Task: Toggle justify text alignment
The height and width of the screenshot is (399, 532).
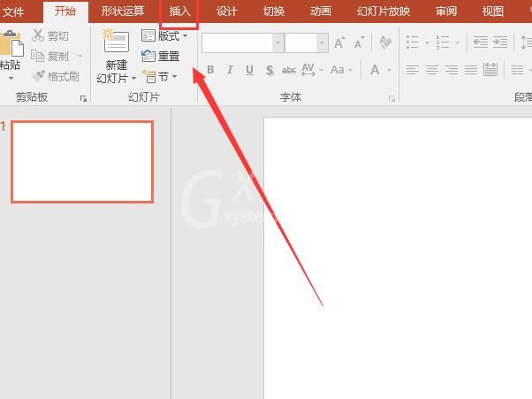Action: pyautogui.click(x=471, y=70)
